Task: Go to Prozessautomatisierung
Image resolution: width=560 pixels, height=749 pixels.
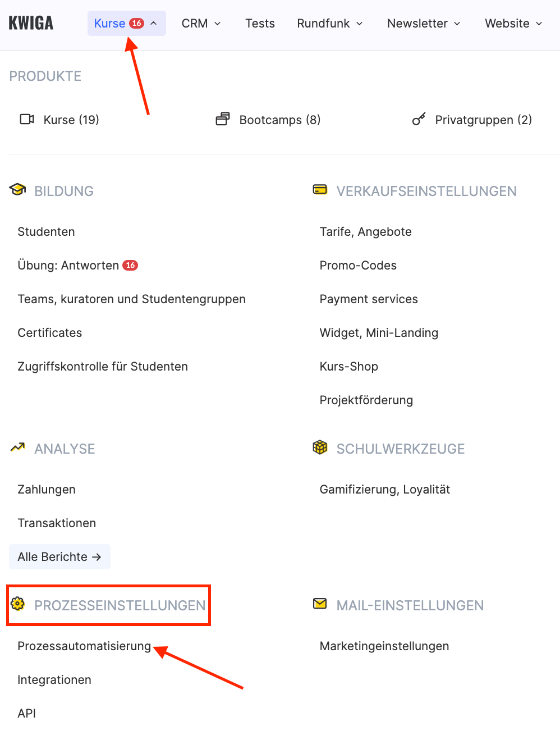Action: point(84,646)
